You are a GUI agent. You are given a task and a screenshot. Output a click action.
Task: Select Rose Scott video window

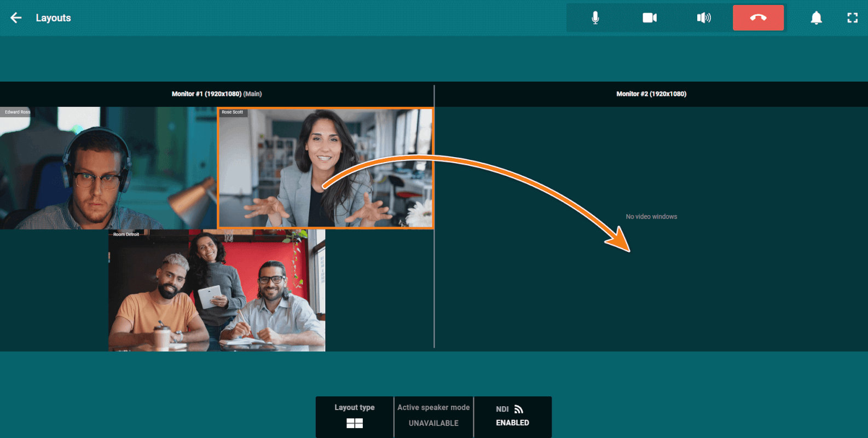tap(326, 168)
